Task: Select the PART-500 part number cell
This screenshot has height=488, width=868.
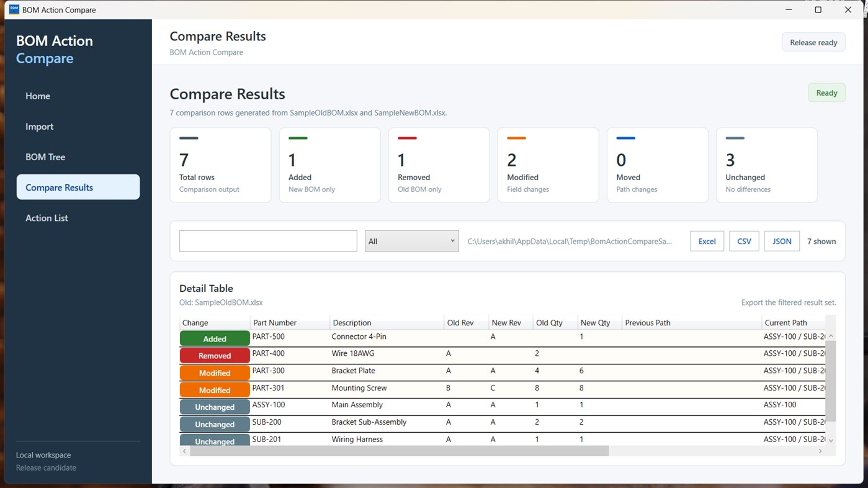Action: 290,337
